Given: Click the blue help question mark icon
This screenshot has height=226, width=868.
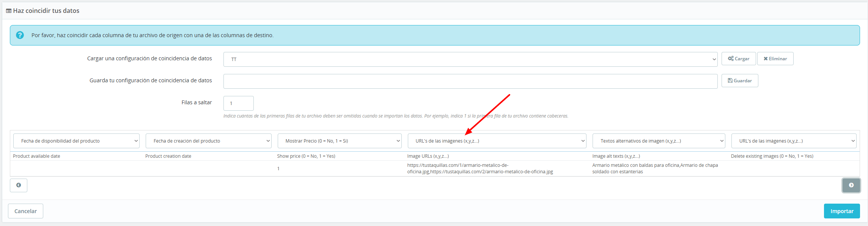Looking at the screenshot, I should pyautogui.click(x=20, y=35).
